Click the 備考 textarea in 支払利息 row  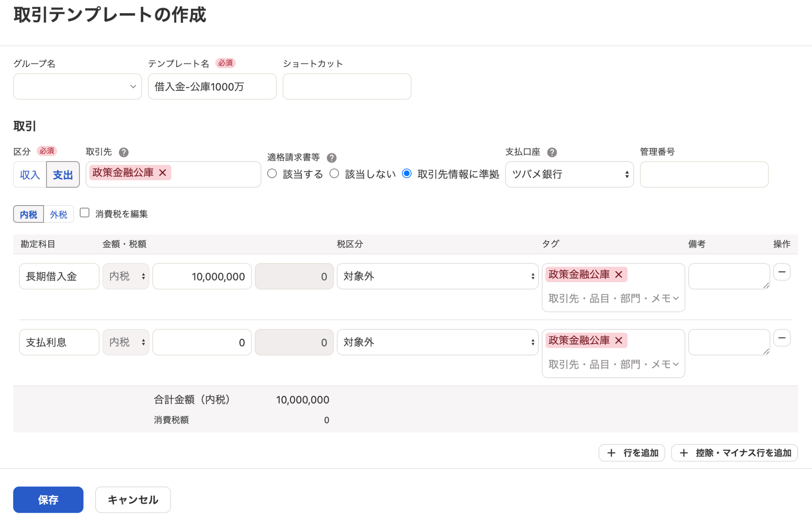click(729, 342)
